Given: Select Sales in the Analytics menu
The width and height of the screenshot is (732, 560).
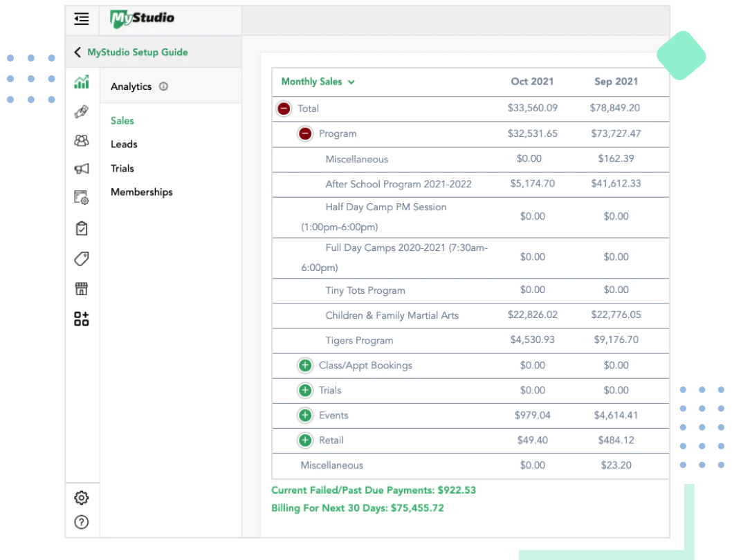Looking at the screenshot, I should (x=122, y=120).
